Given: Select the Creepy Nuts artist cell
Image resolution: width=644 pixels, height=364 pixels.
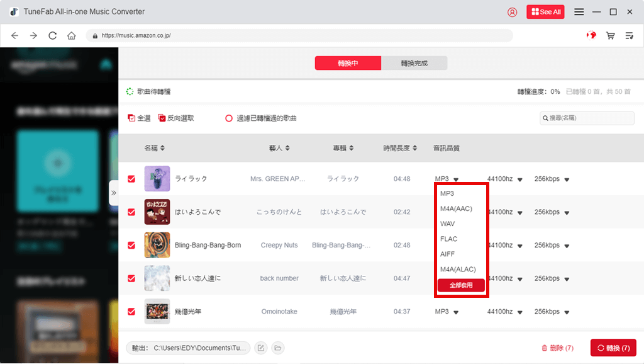Looking at the screenshot, I should [279, 245].
